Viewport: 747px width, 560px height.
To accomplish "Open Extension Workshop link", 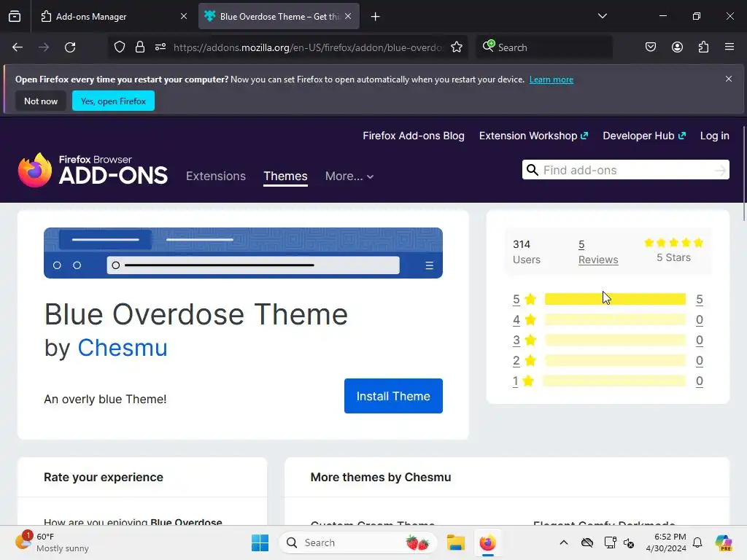I will tap(533, 136).
